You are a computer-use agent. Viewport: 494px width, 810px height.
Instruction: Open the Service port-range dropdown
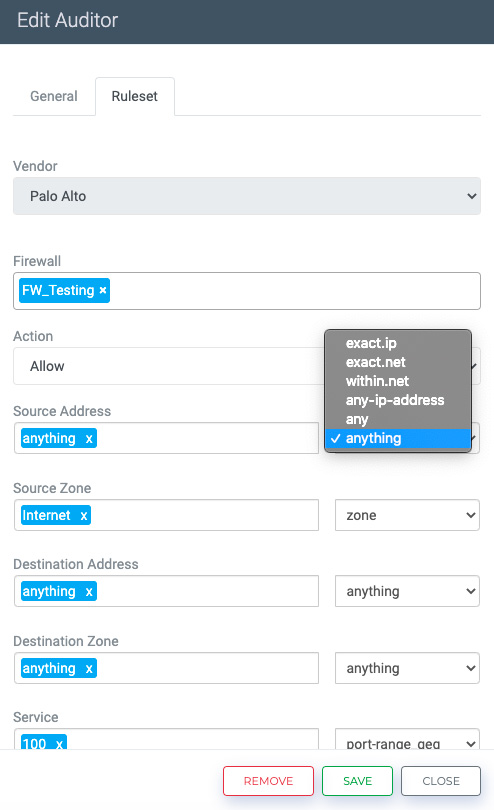tap(407, 741)
